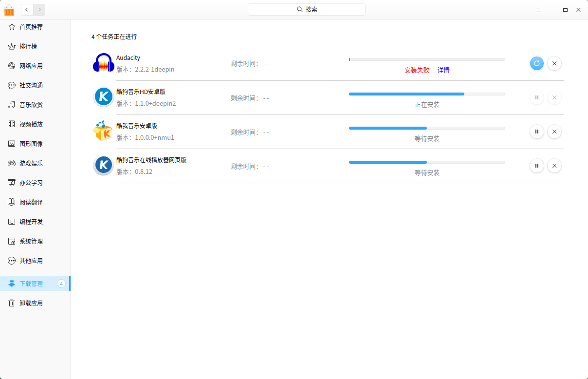Select 办公学习 category

[x=35, y=183]
